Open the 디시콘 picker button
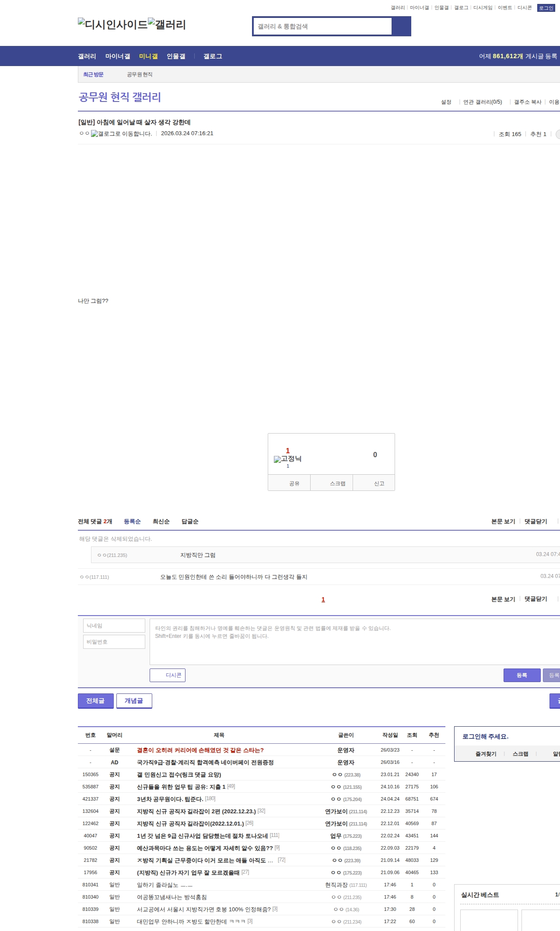 (168, 675)
